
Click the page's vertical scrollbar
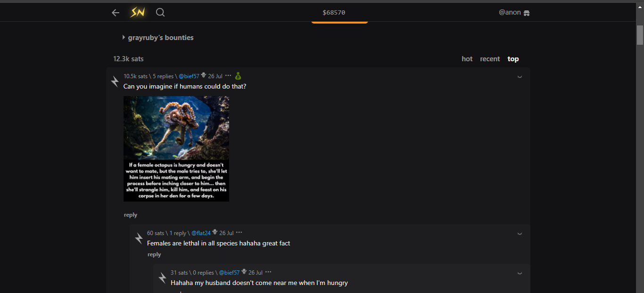(x=640, y=36)
